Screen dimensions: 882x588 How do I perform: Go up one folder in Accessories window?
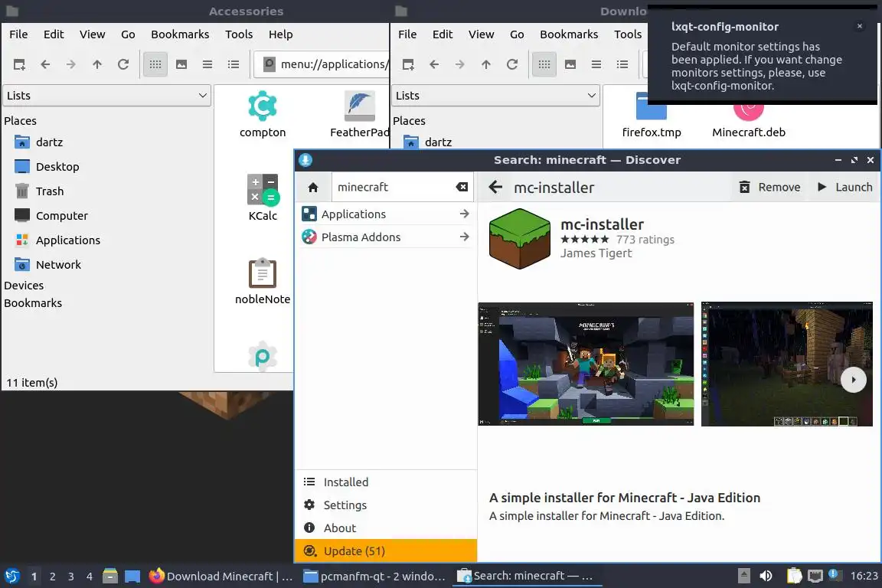click(97, 64)
